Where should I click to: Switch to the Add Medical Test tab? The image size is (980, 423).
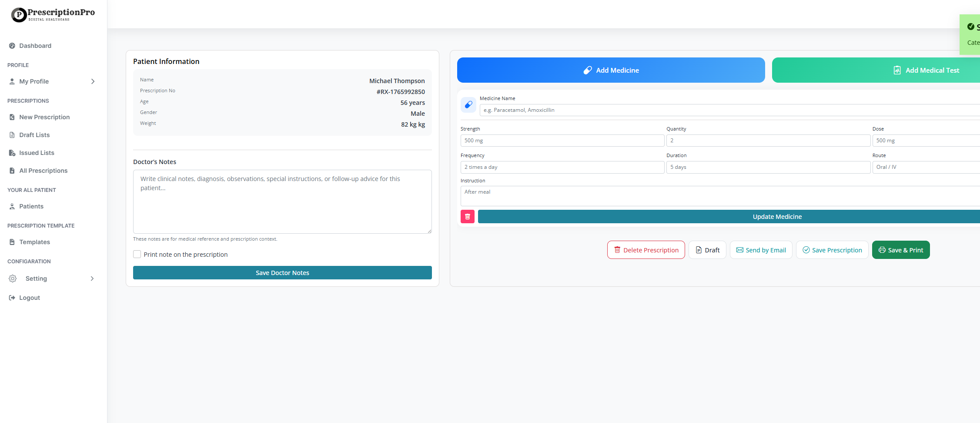click(x=926, y=70)
